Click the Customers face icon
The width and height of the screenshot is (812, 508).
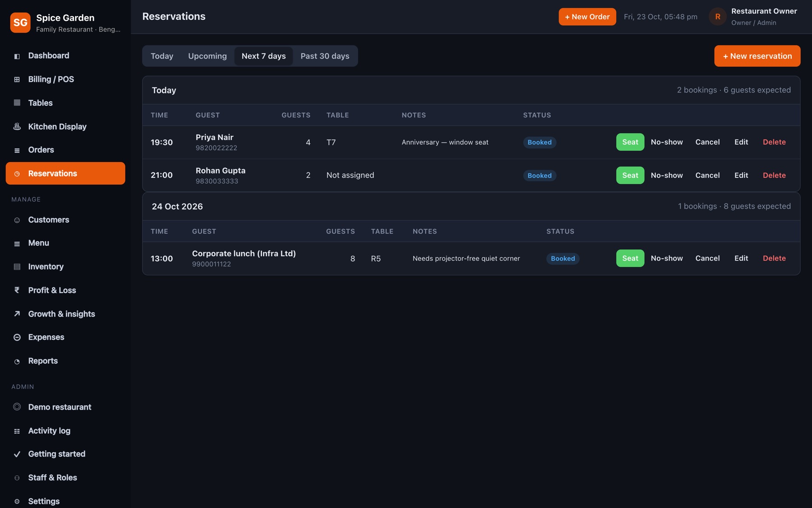tap(17, 220)
